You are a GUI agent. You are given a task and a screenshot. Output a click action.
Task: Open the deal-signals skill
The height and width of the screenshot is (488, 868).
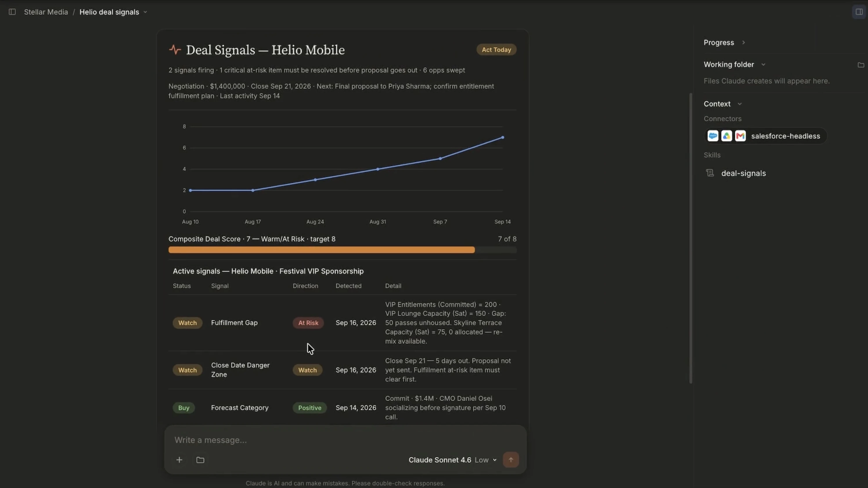tap(743, 173)
